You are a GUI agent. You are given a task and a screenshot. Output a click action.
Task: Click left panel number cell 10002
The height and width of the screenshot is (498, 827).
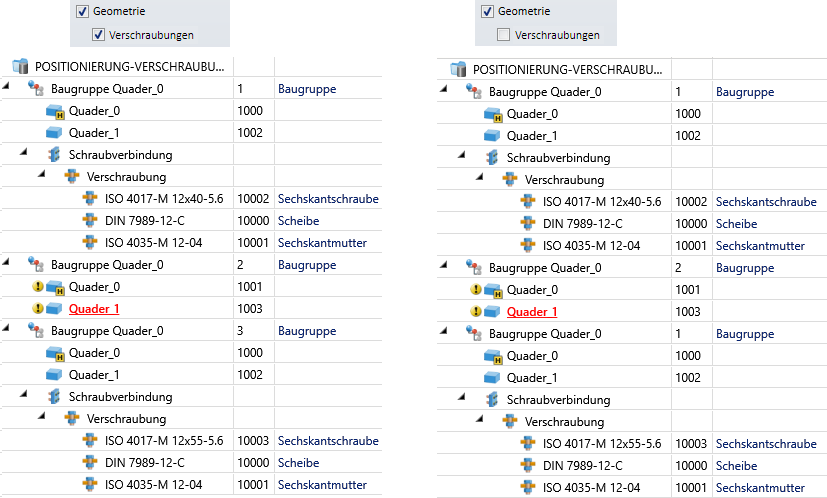coord(252,199)
